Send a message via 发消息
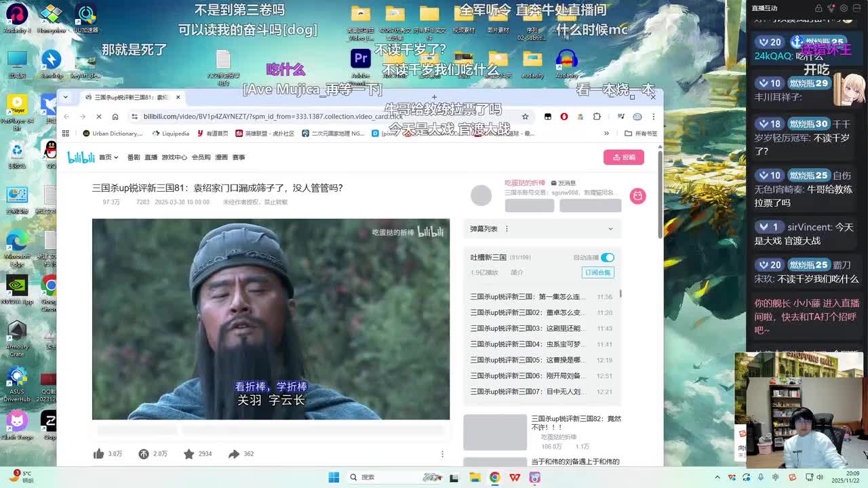Viewport: 868px width, 488px height. (564, 183)
